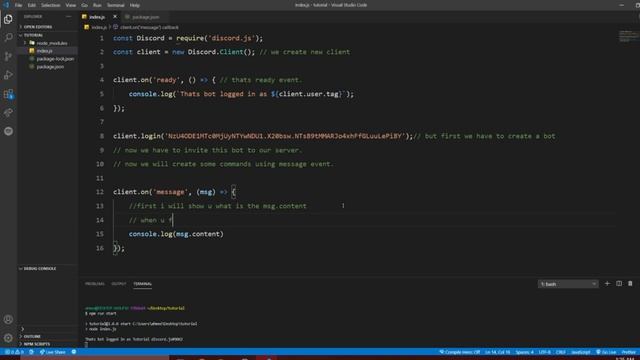
Task: Click line number 8 in the gutter
Action: pyautogui.click(x=102, y=136)
